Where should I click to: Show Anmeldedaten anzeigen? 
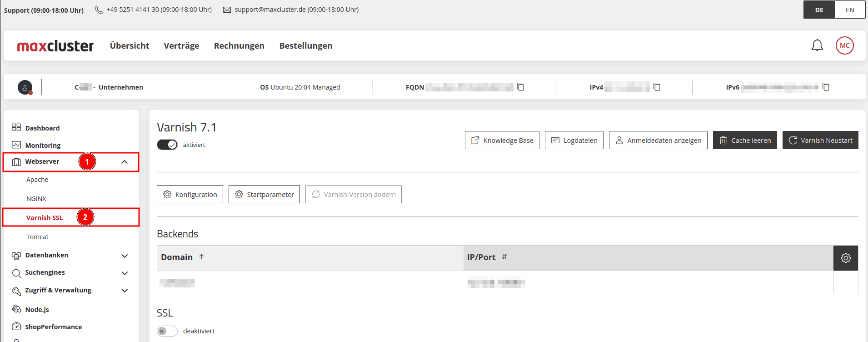coord(658,140)
